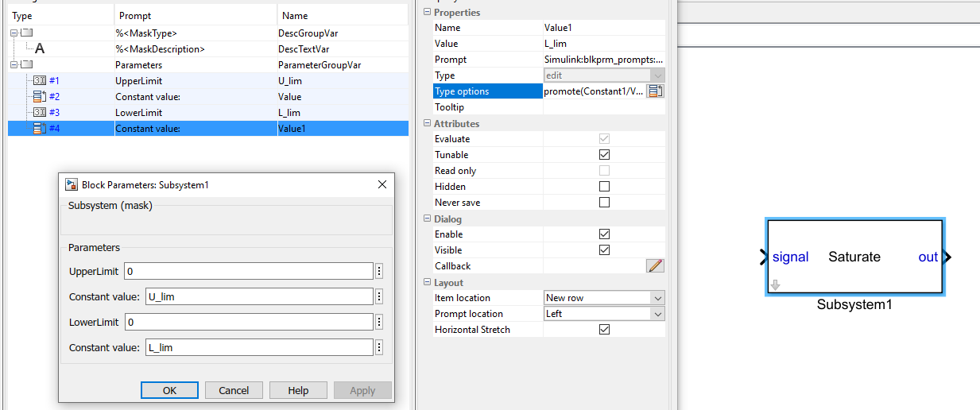Screen dimensions: 980x410
Task: Collapse the Parameters group tree node
Action: point(14,65)
